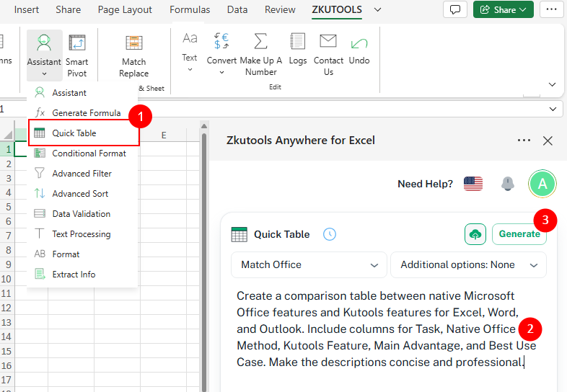
Task: Open the Text tools dropdown
Action: [x=190, y=53]
